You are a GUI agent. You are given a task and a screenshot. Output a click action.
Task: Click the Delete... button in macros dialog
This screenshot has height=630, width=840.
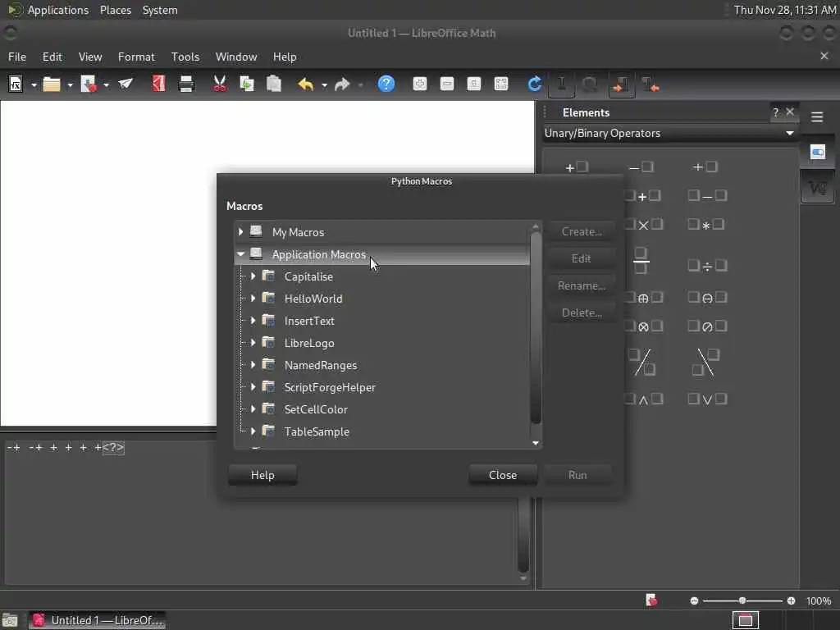(x=582, y=313)
